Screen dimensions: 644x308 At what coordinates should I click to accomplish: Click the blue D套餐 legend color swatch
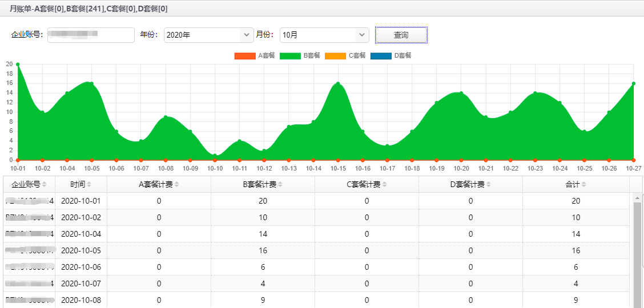tap(381, 56)
